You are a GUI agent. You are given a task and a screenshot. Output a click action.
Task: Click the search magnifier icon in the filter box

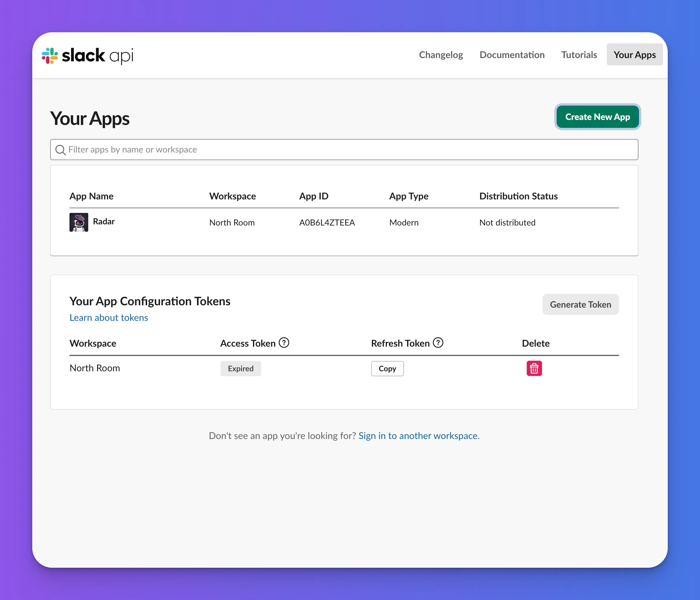coord(60,150)
